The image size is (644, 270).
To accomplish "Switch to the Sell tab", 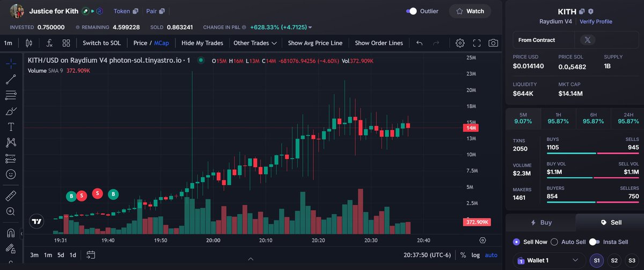I will 610,222.
